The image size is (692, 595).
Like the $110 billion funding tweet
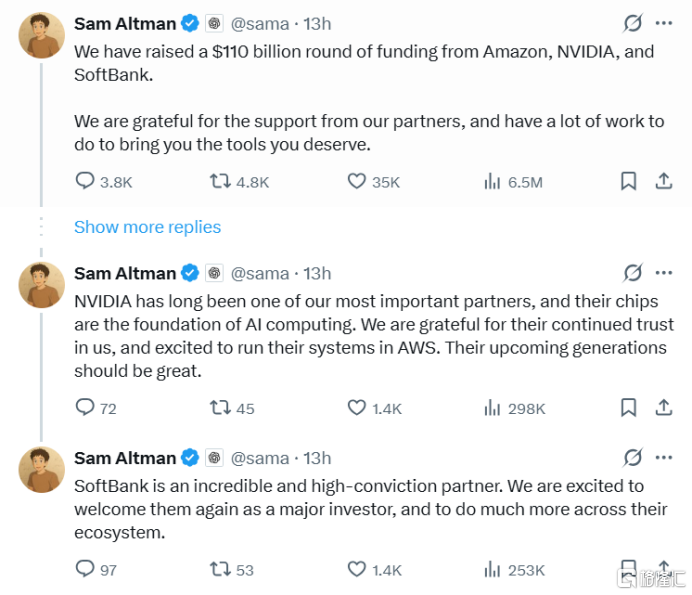[357, 181]
